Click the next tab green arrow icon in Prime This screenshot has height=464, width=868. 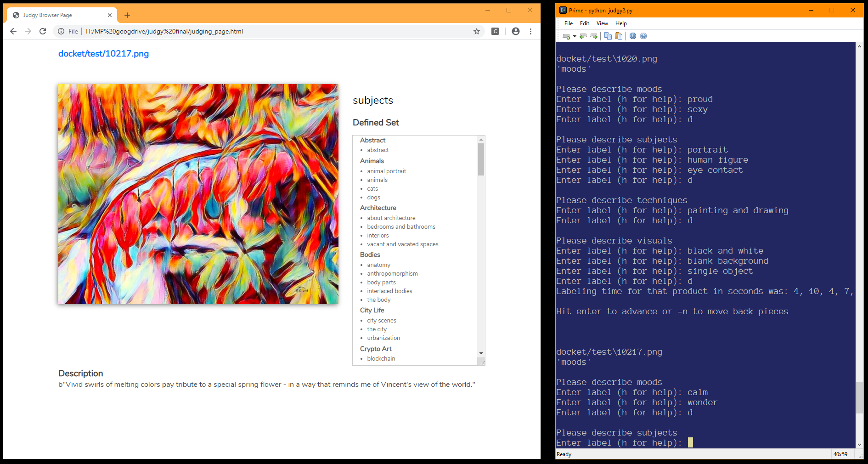(x=594, y=36)
